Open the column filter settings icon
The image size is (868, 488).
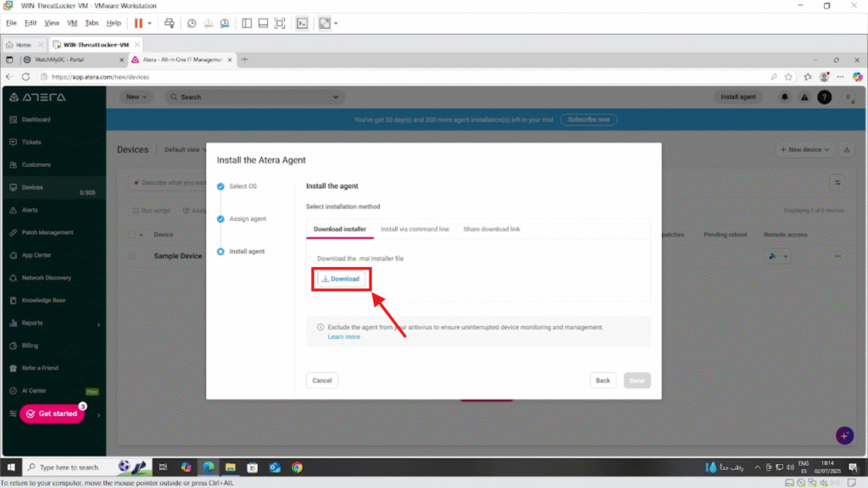(x=837, y=183)
